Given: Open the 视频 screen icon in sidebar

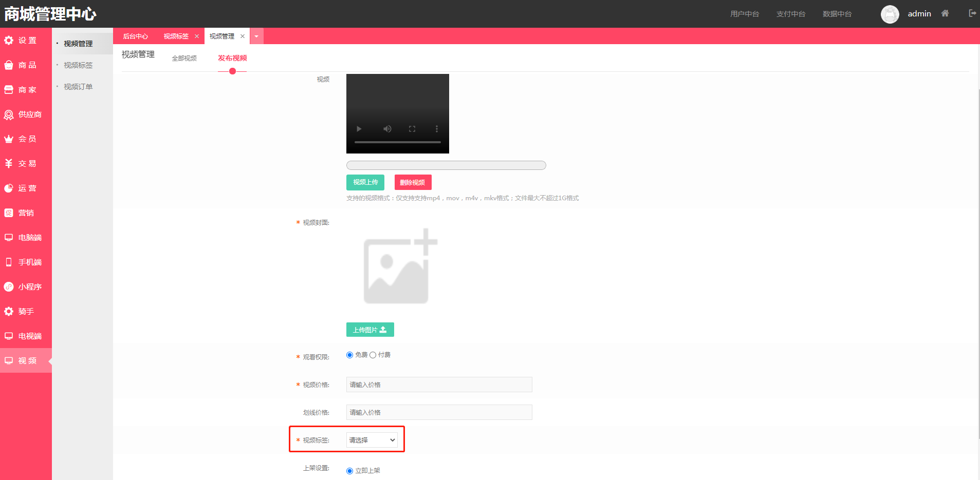Looking at the screenshot, I should click(9, 360).
